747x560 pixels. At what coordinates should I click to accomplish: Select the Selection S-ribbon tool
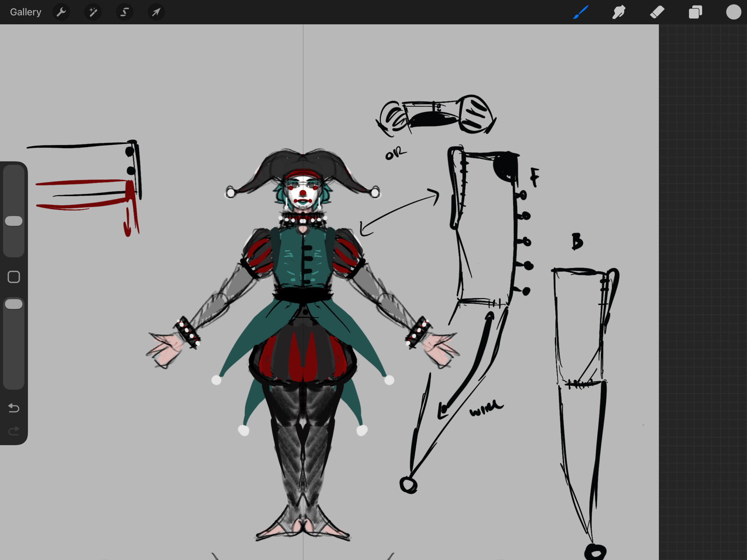pos(124,12)
